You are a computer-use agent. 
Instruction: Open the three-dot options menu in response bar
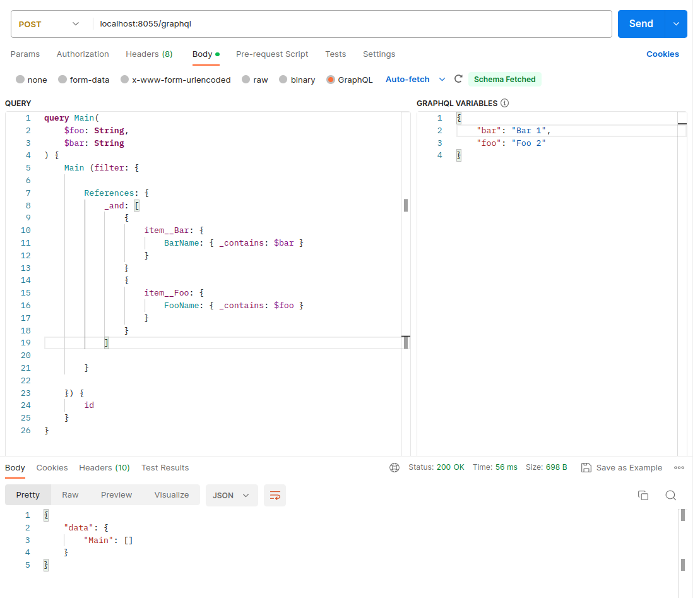pyautogui.click(x=679, y=467)
